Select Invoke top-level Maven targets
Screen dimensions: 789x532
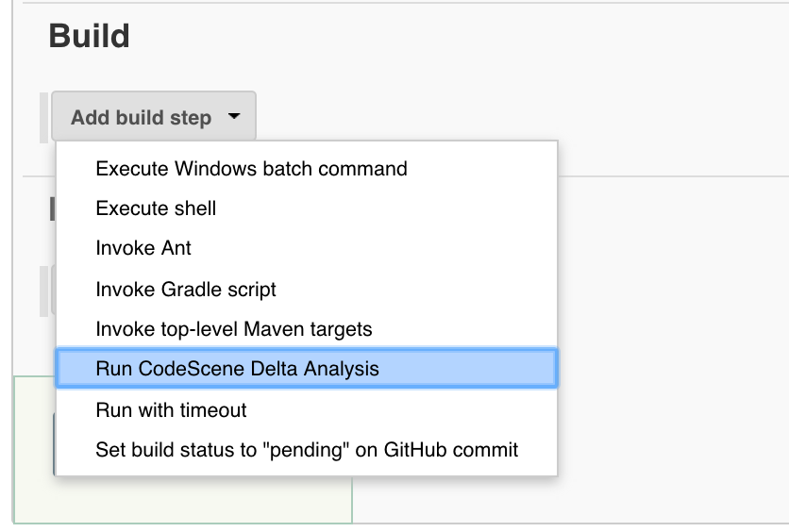pyautogui.click(x=234, y=329)
